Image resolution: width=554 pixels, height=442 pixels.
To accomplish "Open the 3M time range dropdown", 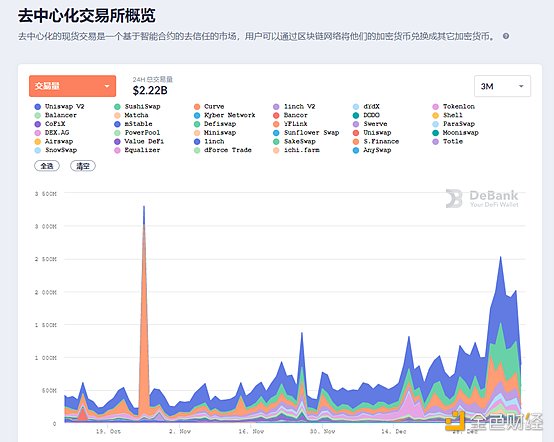I will pos(502,86).
